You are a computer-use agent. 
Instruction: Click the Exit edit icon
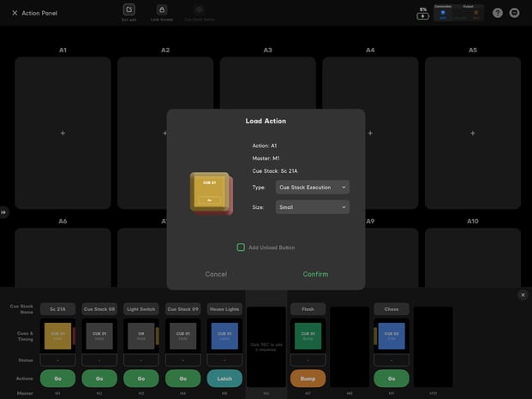(x=129, y=9)
